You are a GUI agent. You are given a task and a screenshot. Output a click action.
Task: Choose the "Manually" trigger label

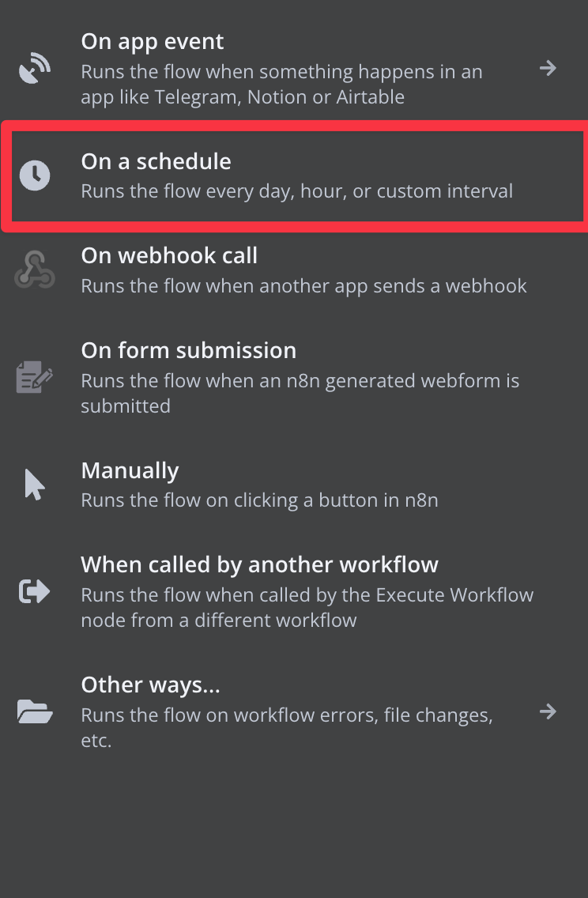click(130, 470)
